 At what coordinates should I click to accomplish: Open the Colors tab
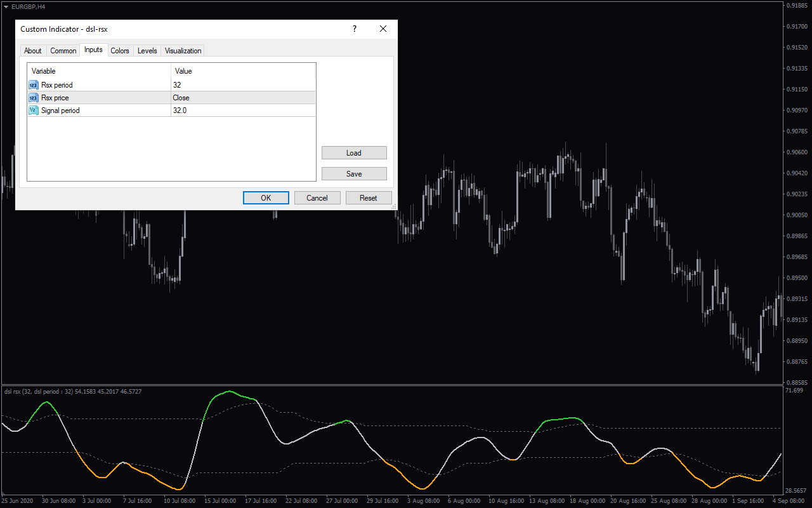(x=120, y=51)
